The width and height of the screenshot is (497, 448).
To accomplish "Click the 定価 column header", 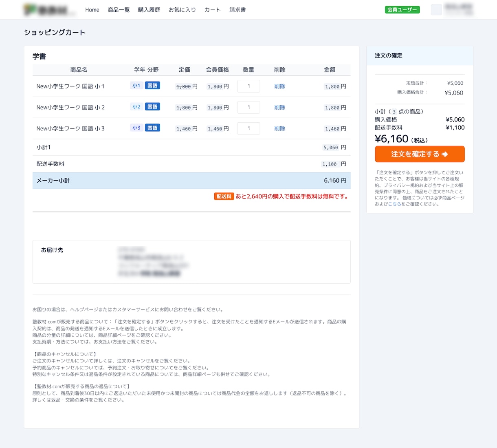I will (185, 70).
